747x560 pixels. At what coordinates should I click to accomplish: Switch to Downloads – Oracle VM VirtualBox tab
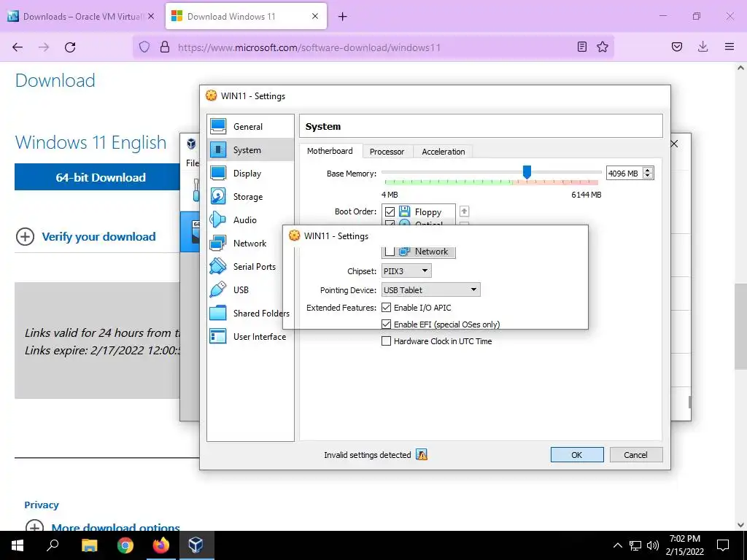(x=82, y=16)
